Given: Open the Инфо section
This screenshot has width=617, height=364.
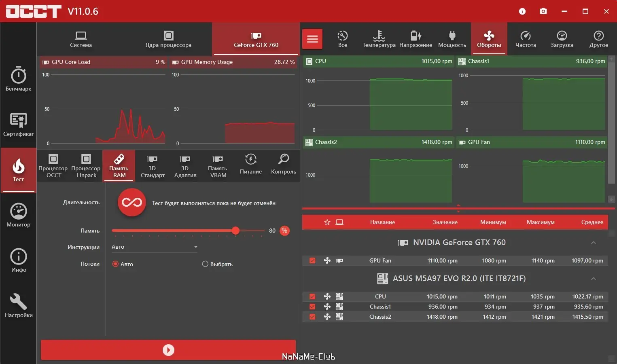Looking at the screenshot, I should (x=18, y=260).
